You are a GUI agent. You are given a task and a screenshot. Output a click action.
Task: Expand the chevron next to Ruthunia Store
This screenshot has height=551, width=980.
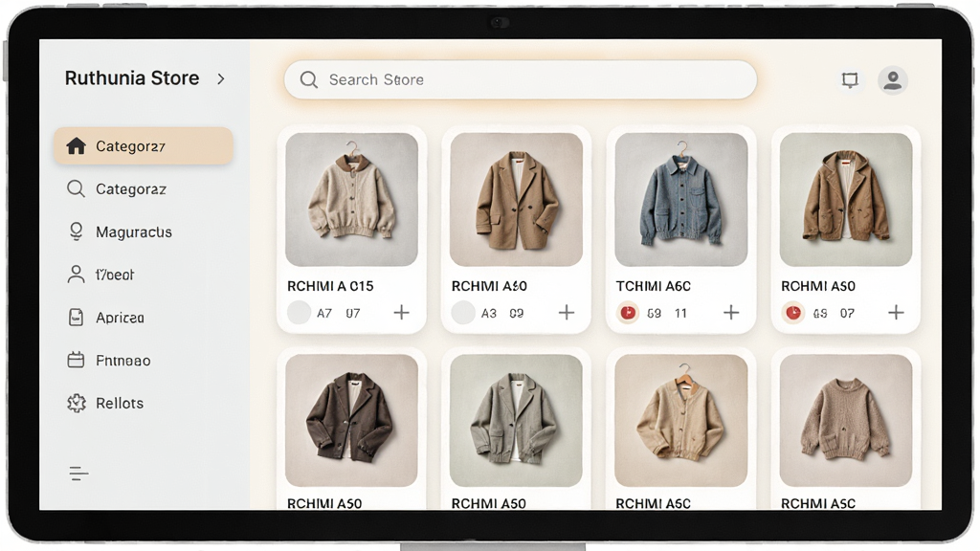click(x=221, y=78)
